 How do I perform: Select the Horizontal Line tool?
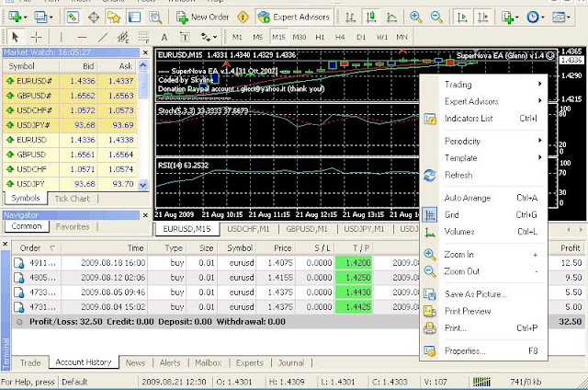pos(82,37)
